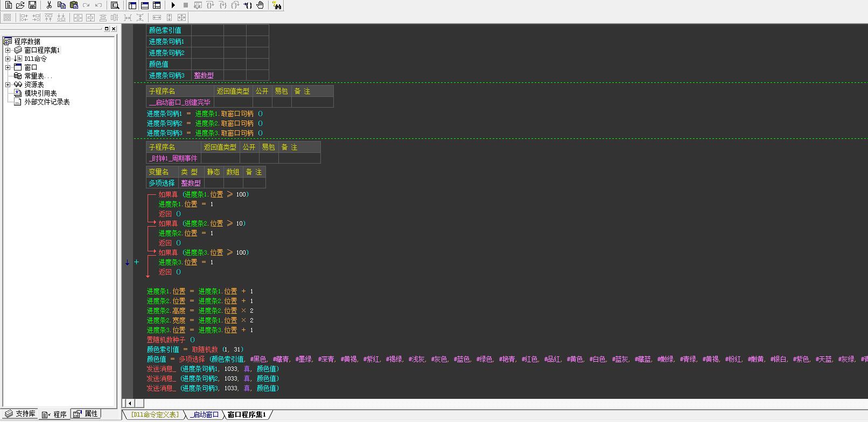Screen dimensions: 868x422
Task: Expand the Dll命令 tree node
Action: 8,59
